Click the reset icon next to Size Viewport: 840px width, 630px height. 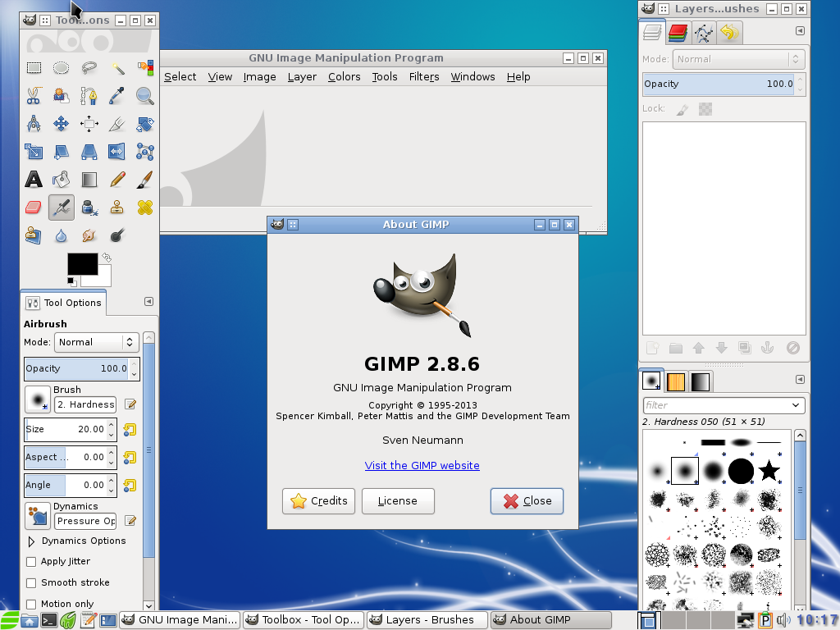pyautogui.click(x=130, y=429)
